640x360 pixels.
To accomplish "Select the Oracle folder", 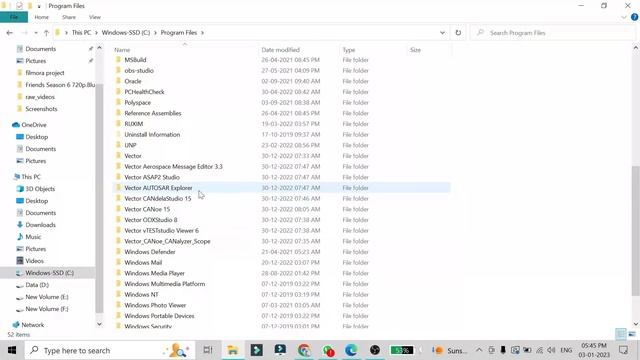I will tap(133, 81).
